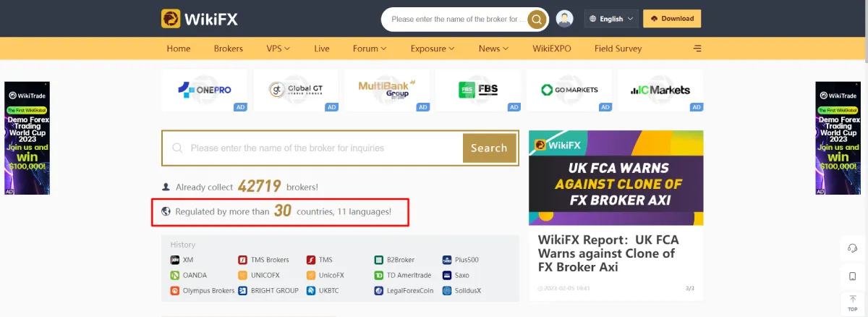Click the Saxo logo icon
The image size is (868, 317).
[446, 275]
